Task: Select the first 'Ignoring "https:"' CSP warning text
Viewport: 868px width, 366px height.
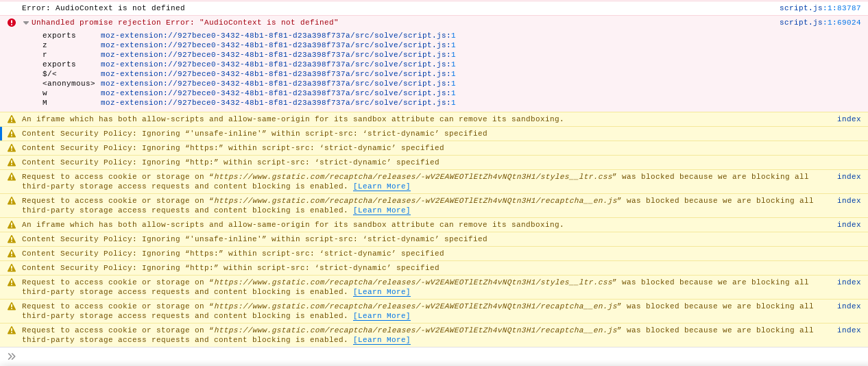Action: coord(233,148)
